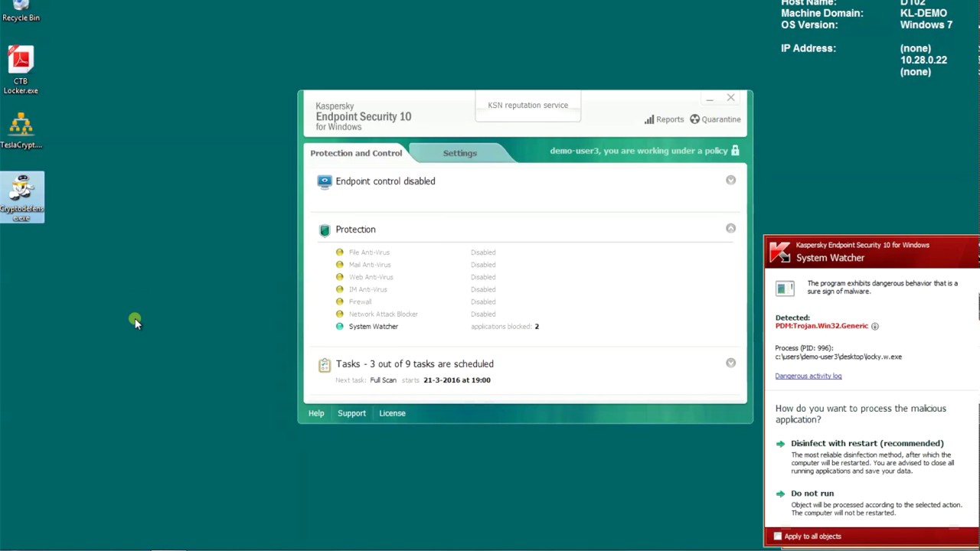
Task: Click the KSN reputation service box
Action: pos(528,106)
